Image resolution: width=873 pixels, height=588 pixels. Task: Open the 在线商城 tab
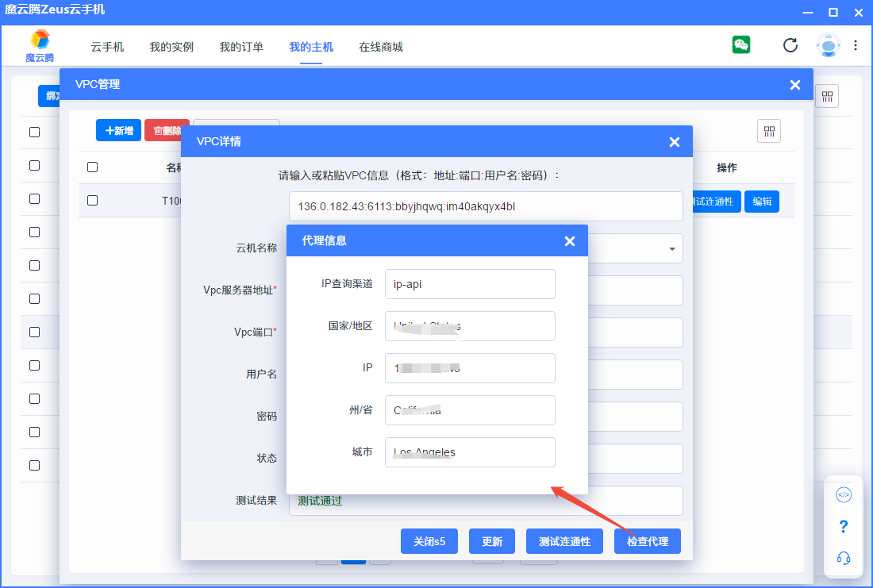pos(381,47)
